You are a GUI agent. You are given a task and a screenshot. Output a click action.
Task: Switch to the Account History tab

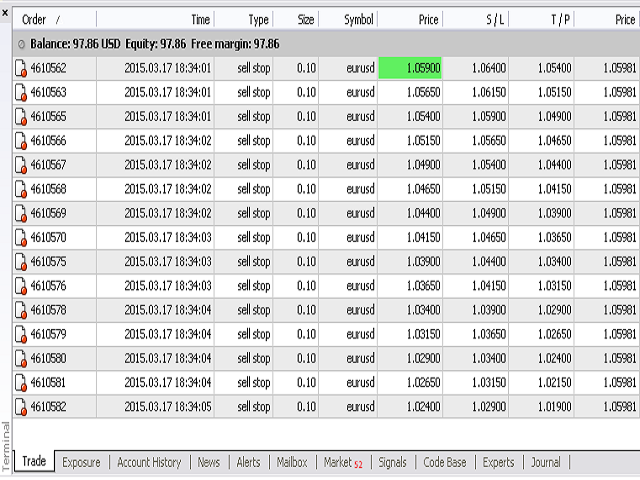click(149, 462)
